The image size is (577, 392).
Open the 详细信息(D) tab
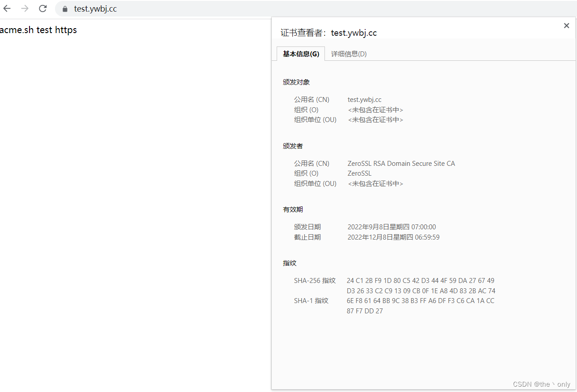point(349,54)
